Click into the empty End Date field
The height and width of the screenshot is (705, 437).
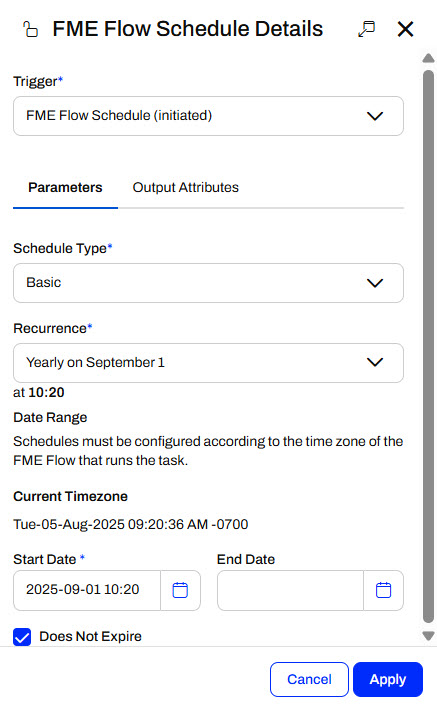coord(290,590)
